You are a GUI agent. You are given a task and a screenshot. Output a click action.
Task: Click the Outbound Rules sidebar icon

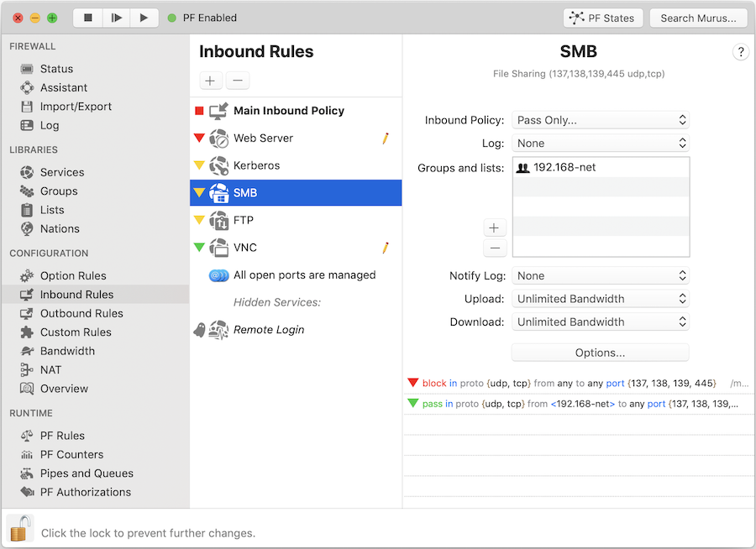(27, 313)
